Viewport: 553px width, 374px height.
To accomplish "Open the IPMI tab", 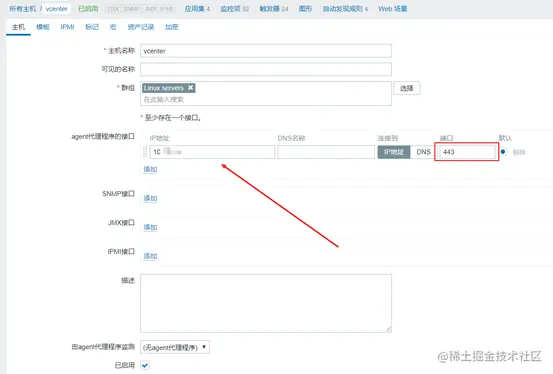I will (x=67, y=27).
